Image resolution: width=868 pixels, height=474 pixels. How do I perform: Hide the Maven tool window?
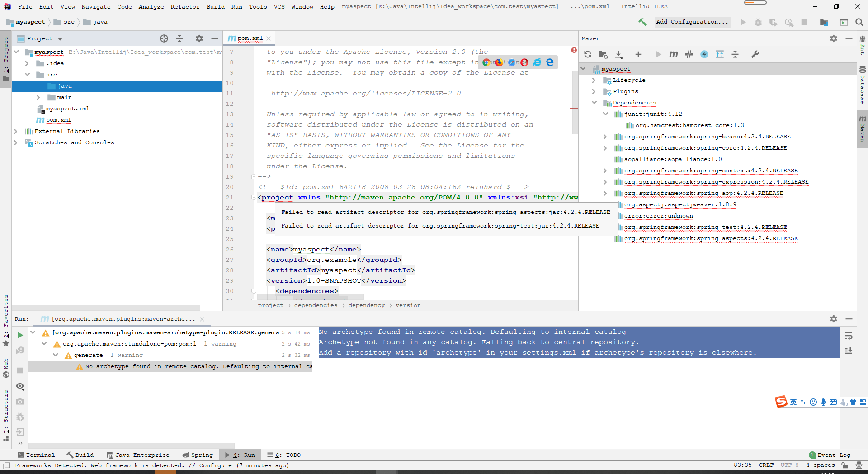pos(849,38)
